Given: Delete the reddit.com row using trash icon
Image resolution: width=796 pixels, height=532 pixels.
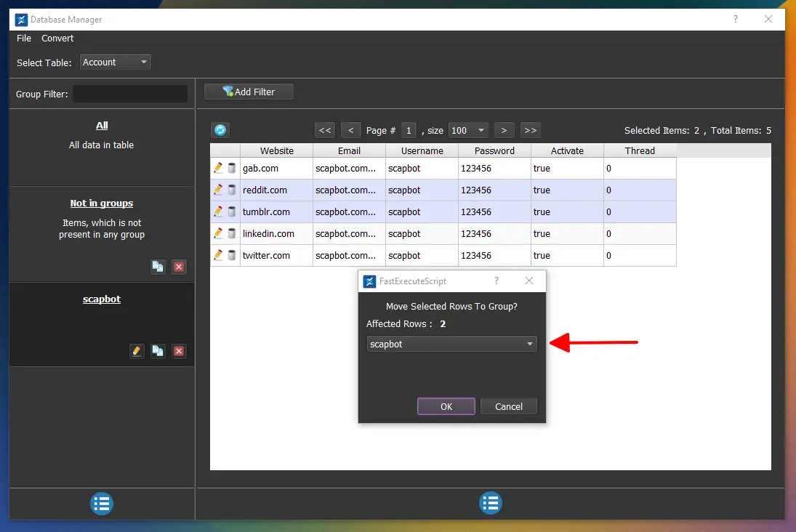Looking at the screenshot, I should pos(231,190).
